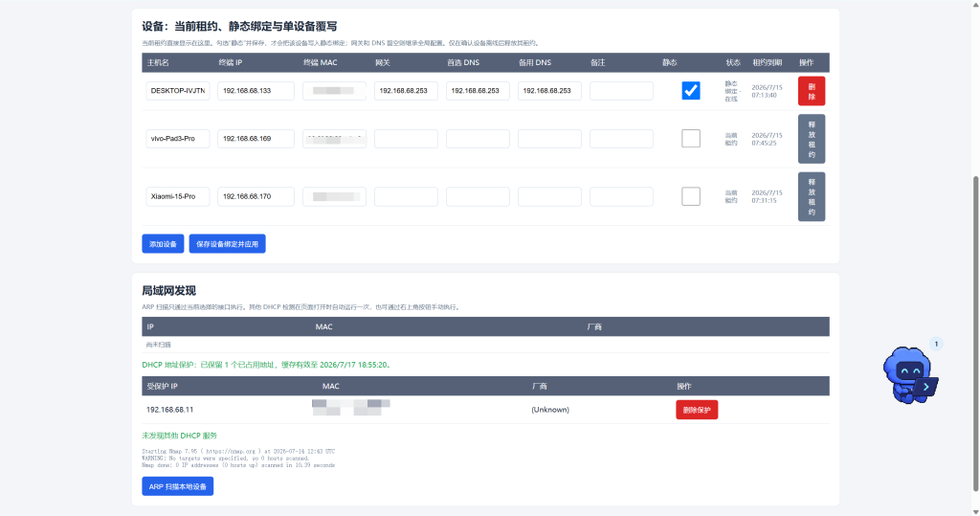Edit the hostname field Xiaomi-15-Pro

177,196
